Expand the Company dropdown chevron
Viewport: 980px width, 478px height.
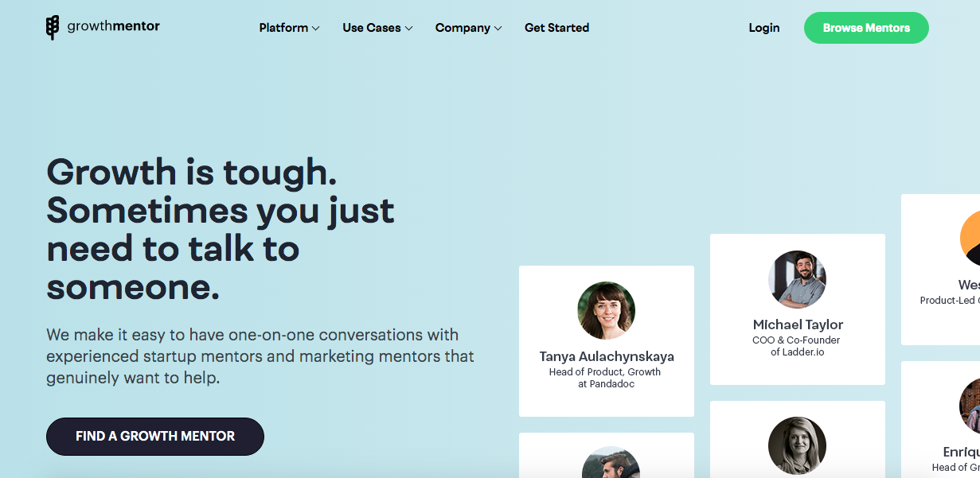coord(498,29)
